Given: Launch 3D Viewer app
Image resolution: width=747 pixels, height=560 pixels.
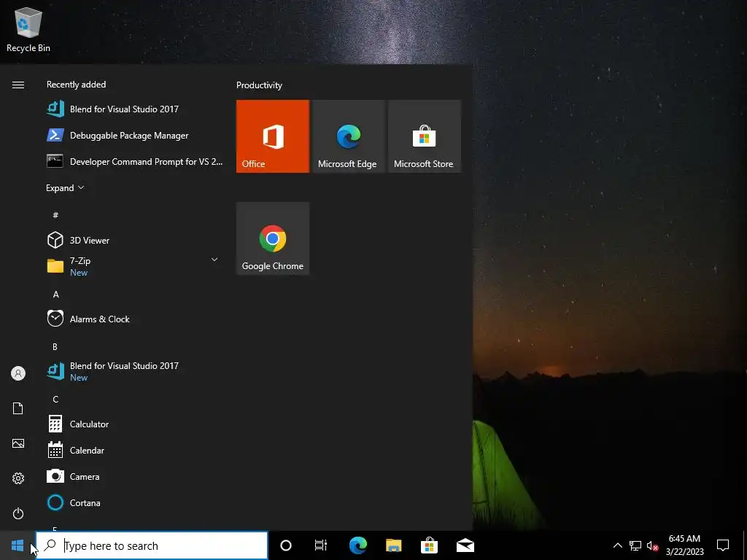Looking at the screenshot, I should [x=135, y=240].
